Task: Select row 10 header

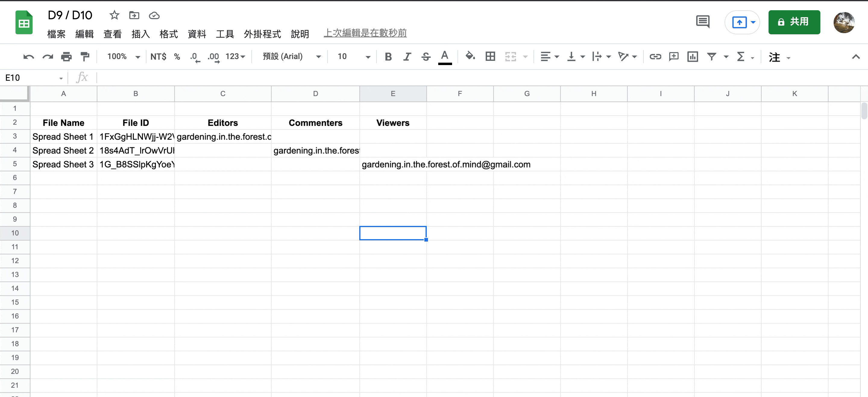Action: coord(15,233)
